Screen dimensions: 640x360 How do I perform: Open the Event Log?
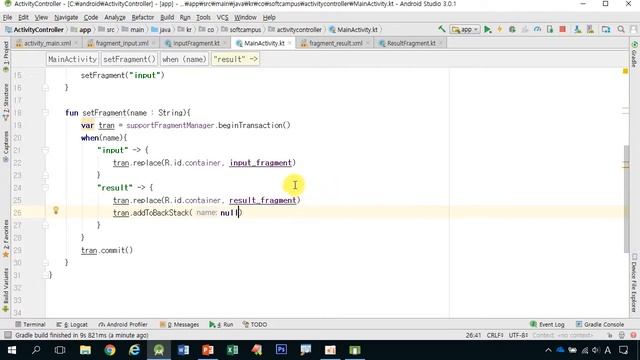[547, 324]
